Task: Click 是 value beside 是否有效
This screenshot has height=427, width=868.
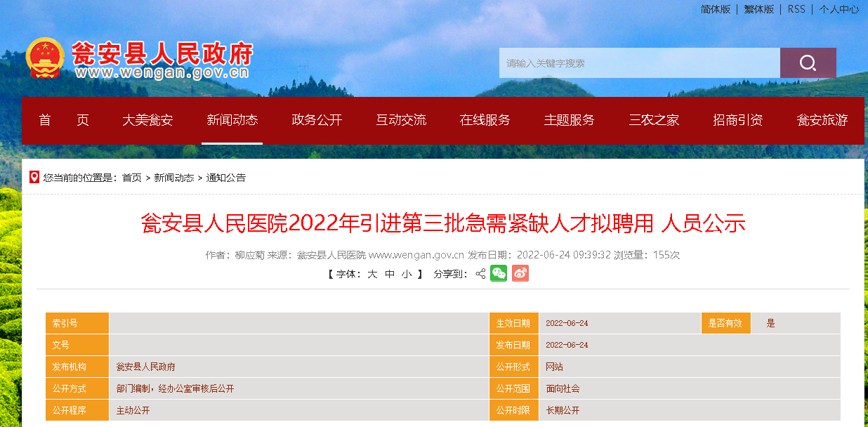Action: point(770,323)
